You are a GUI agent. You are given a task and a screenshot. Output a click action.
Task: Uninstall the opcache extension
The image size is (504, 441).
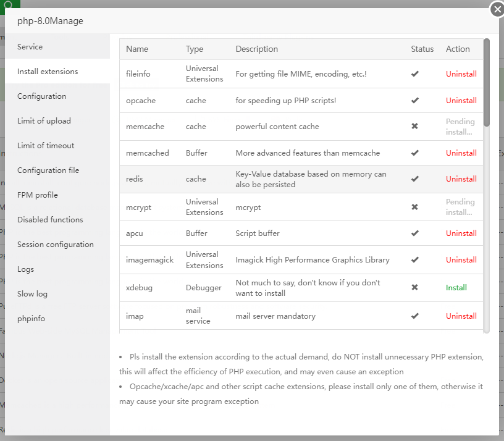click(x=461, y=100)
